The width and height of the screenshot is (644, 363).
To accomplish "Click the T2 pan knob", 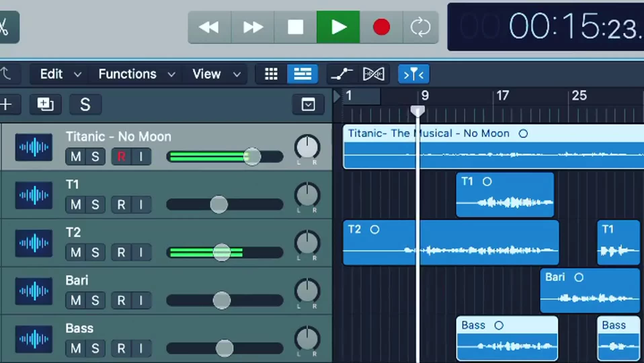I will pyautogui.click(x=307, y=243).
